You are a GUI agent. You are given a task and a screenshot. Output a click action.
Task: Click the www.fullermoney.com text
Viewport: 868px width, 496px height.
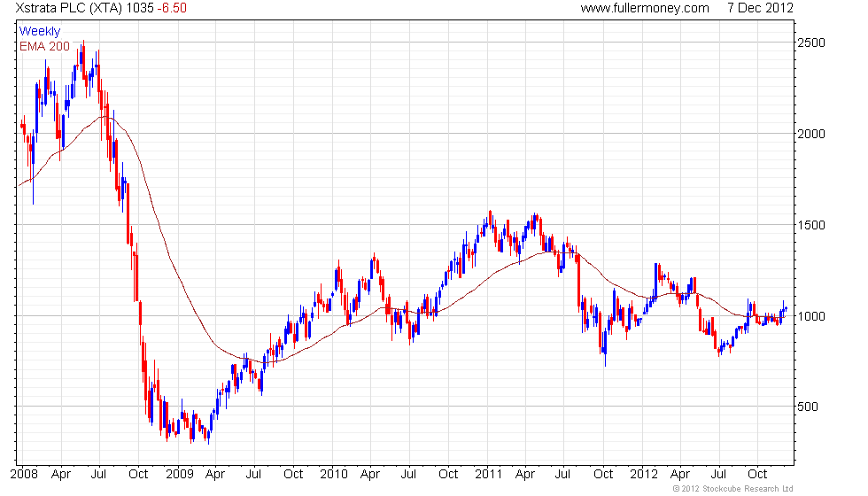(x=645, y=8)
